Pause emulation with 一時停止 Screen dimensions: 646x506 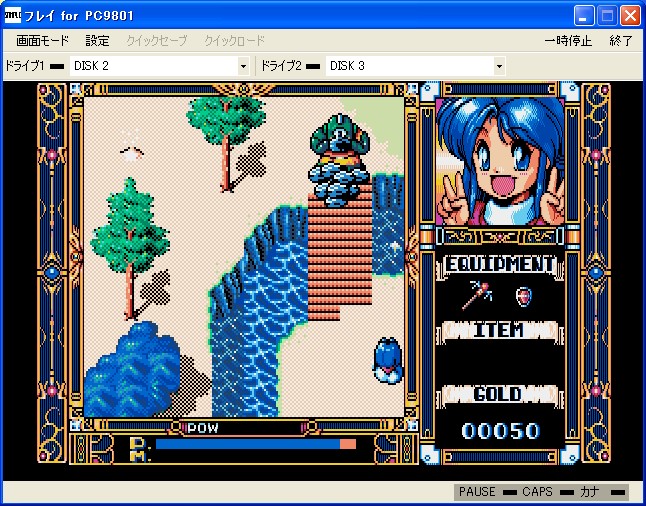coord(568,41)
